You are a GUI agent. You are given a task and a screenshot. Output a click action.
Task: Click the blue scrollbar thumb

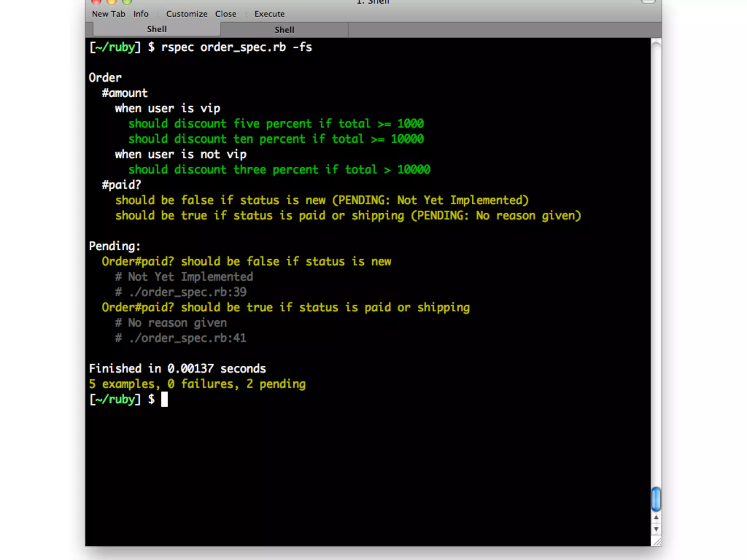pyautogui.click(x=656, y=499)
